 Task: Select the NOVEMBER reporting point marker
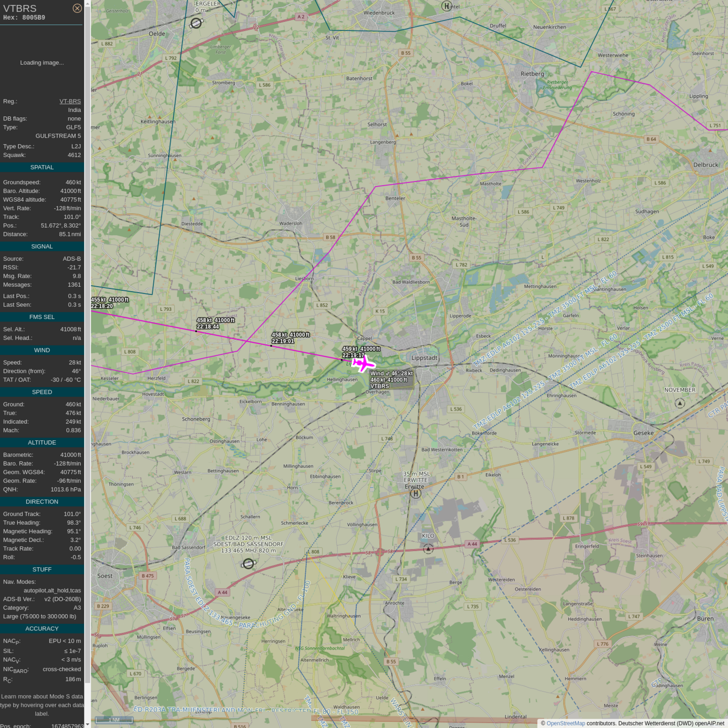(x=680, y=403)
